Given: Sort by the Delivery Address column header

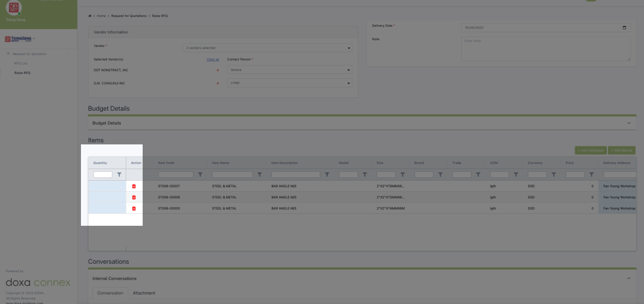Looking at the screenshot, I should click(x=617, y=163).
